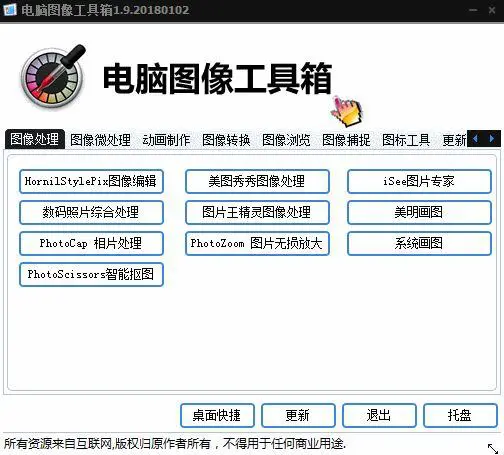The height and width of the screenshot is (455, 504).
Task: Minimize the 电脑图像工具箱 window
Action: [x=473, y=10]
